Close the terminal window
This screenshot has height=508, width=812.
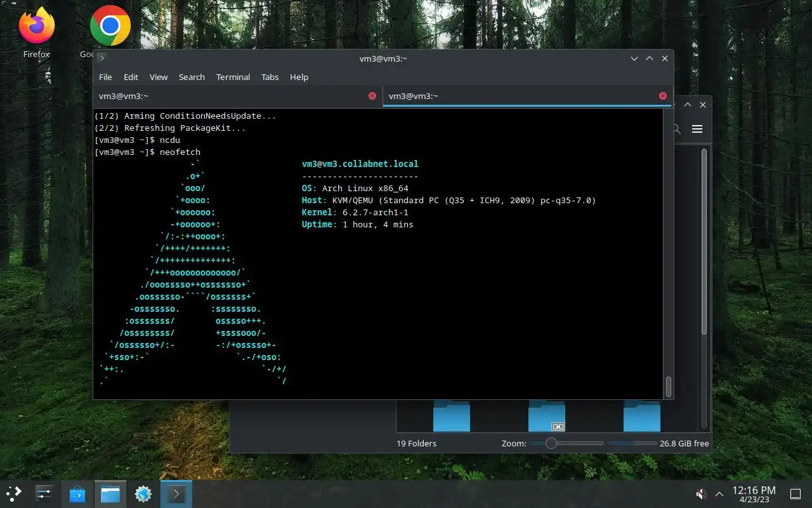pyautogui.click(x=665, y=58)
